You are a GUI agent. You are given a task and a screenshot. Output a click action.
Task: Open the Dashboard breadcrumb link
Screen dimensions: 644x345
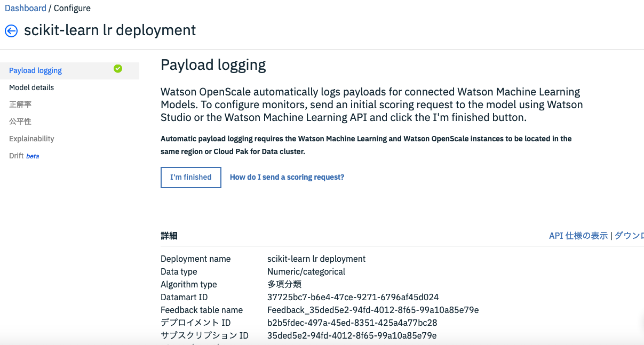pyautogui.click(x=26, y=8)
